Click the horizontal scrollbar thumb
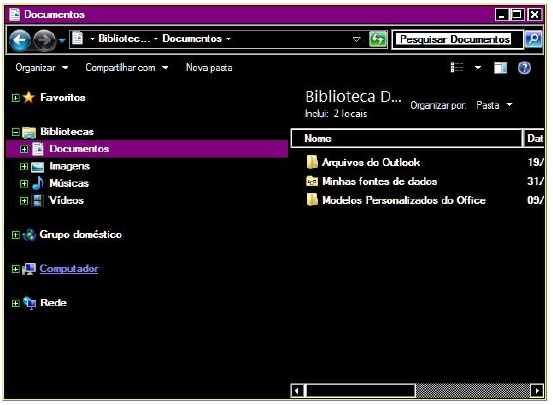 [360, 391]
